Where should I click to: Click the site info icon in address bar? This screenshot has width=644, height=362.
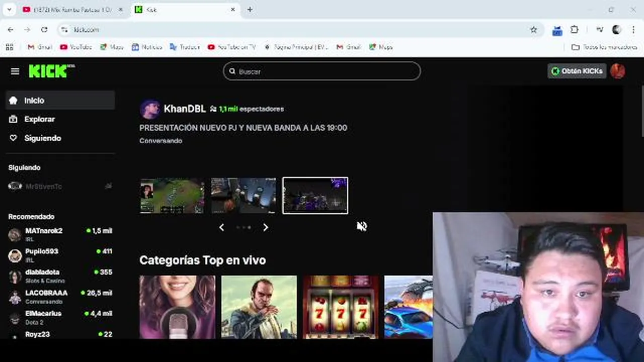point(64,30)
